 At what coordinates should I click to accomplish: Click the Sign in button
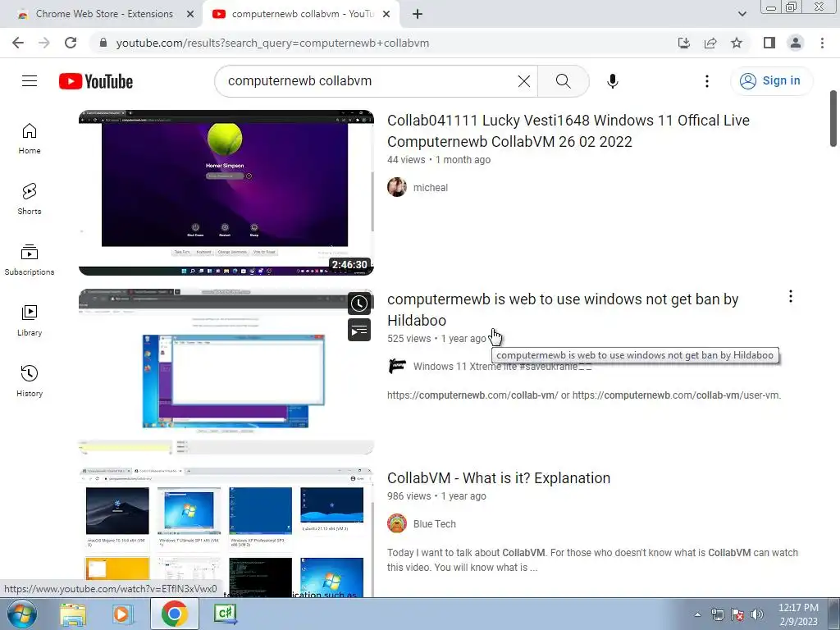771,81
